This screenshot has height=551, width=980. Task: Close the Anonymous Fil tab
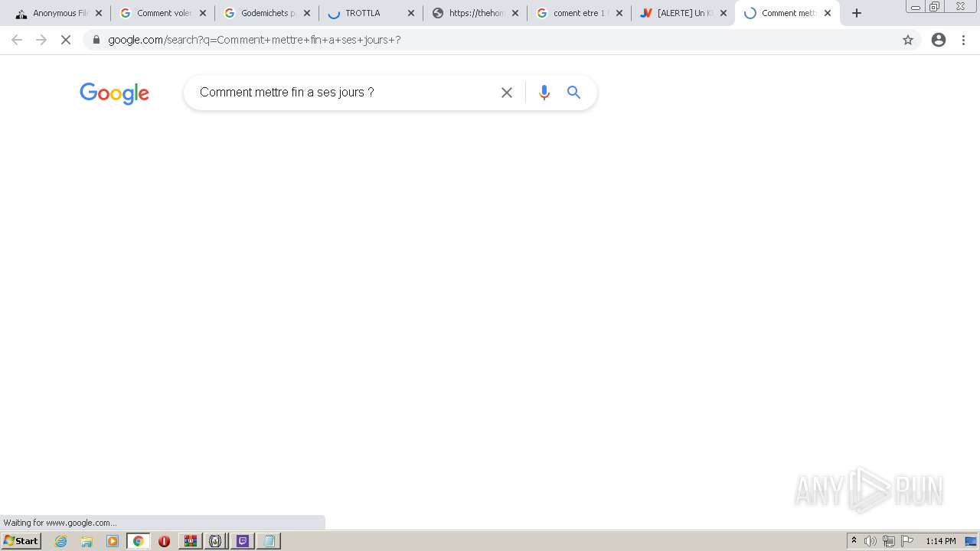(x=99, y=13)
